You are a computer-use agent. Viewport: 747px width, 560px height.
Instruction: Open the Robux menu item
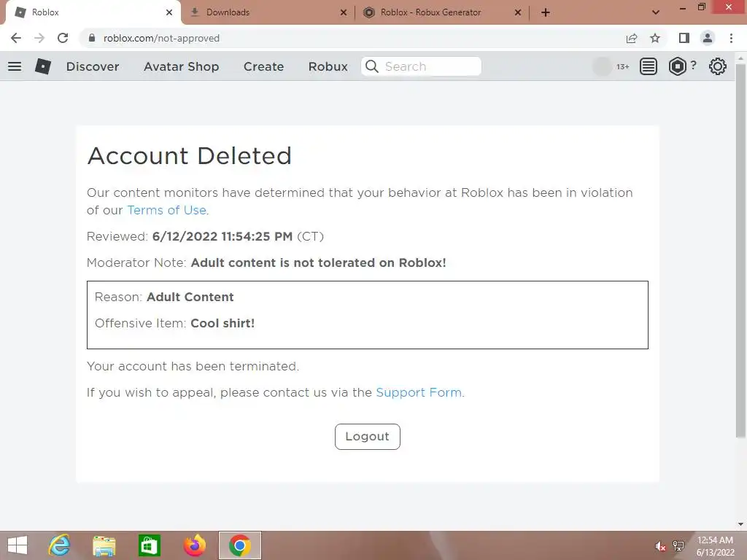point(328,66)
